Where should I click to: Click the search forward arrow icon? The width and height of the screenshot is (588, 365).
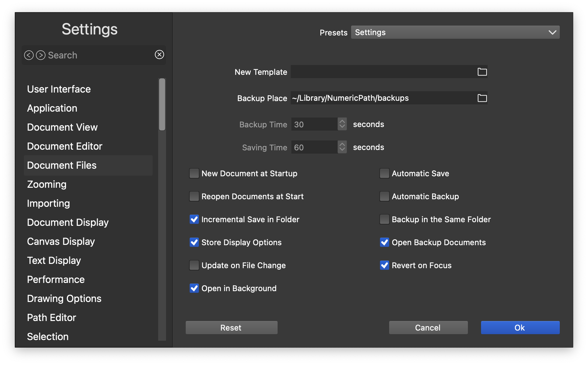41,55
